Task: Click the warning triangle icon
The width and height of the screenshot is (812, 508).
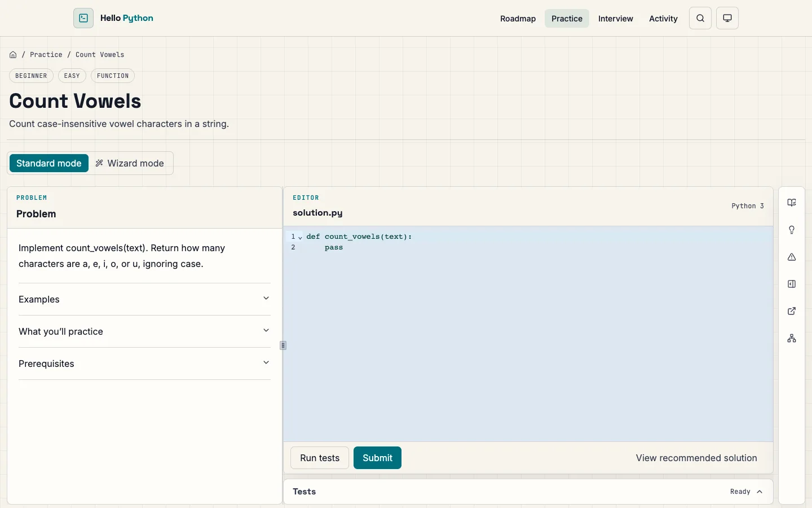Action: 792,257
